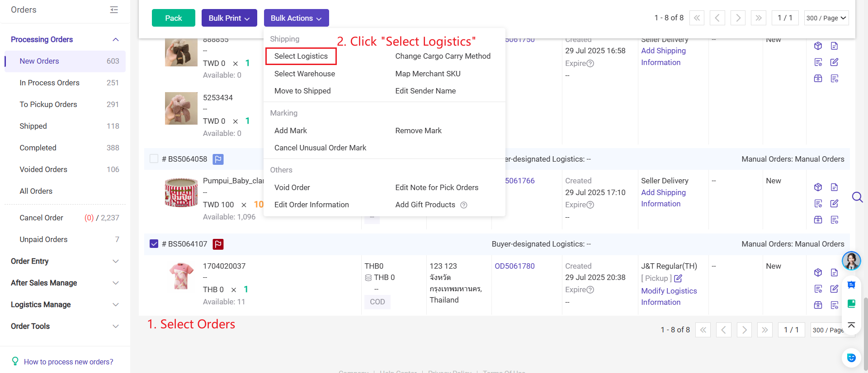Click package icon in order created 16:58
The height and width of the screenshot is (373, 868).
[818, 46]
